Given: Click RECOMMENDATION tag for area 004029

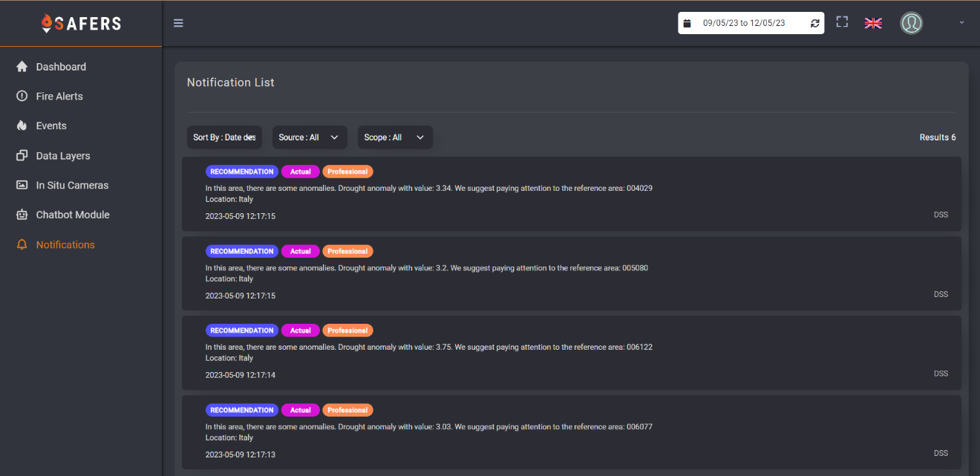Looking at the screenshot, I should (242, 172).
